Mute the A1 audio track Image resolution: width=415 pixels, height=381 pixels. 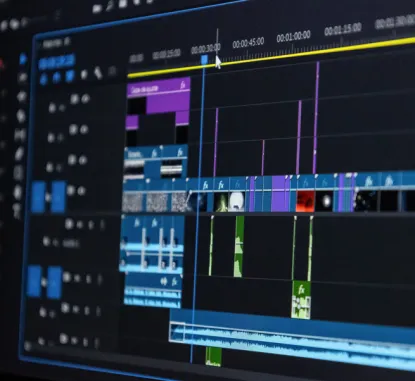tap(80, 225)
